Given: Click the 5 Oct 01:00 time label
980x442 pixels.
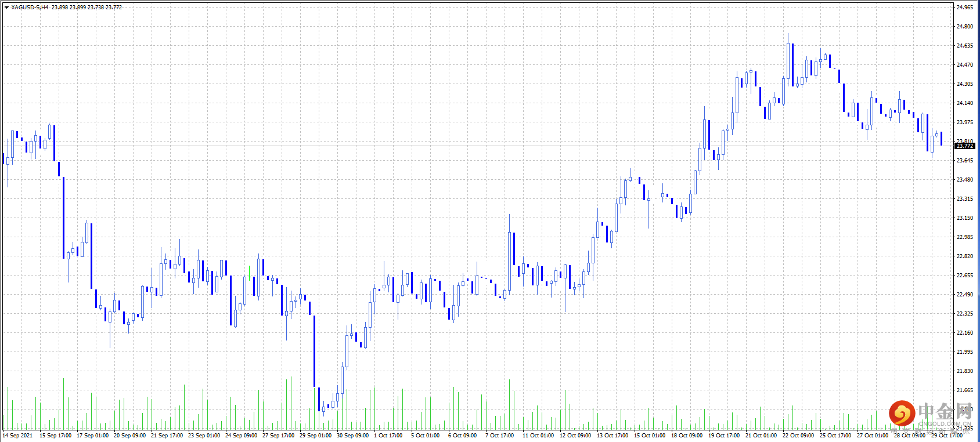Looking at the screenshot, I should pos(426,436).
